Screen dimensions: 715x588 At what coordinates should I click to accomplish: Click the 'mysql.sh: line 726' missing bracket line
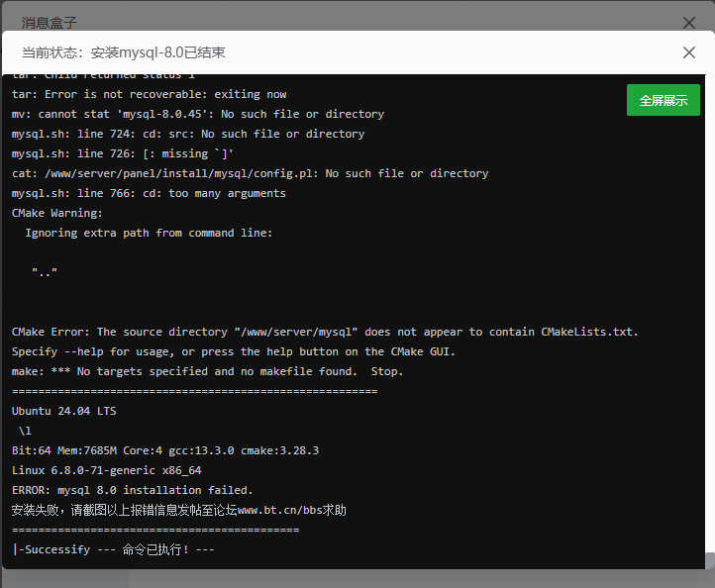point(123,153)
